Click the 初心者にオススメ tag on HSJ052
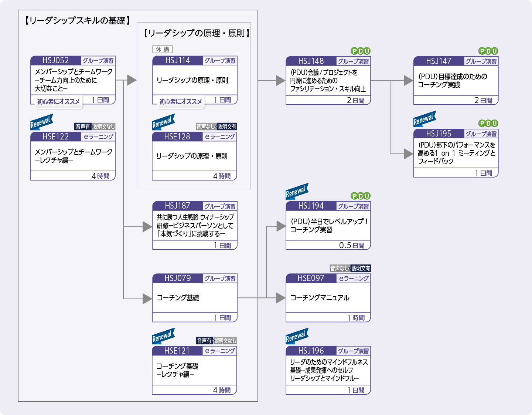Viewport: 532px width, 415px height. pyautogui.click(x=58, y=101)
